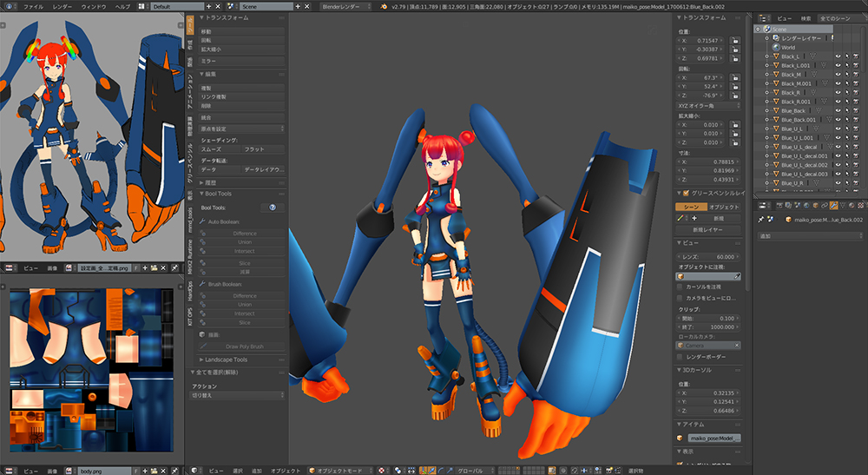The width and height of the screenshot is (868, 475).
Task: Open the オブジェクト menu in viewport header
Action: click(x=285, y=471)
